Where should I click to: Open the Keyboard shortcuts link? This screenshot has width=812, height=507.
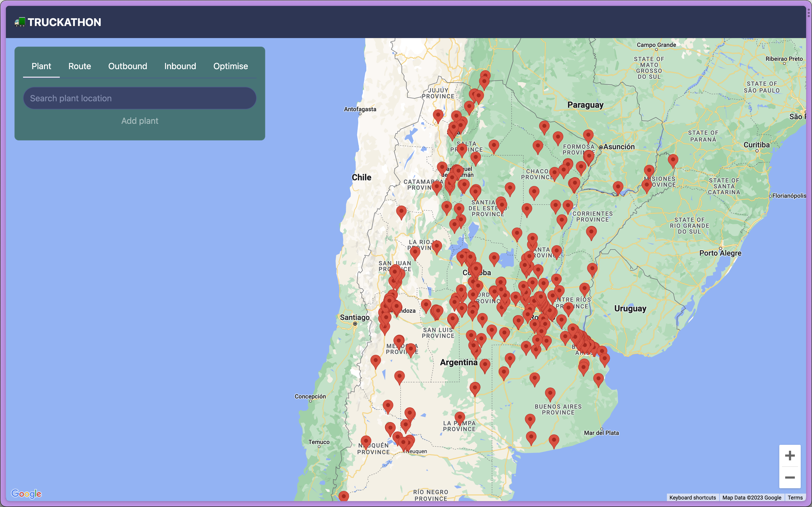[x=692, y=498]
